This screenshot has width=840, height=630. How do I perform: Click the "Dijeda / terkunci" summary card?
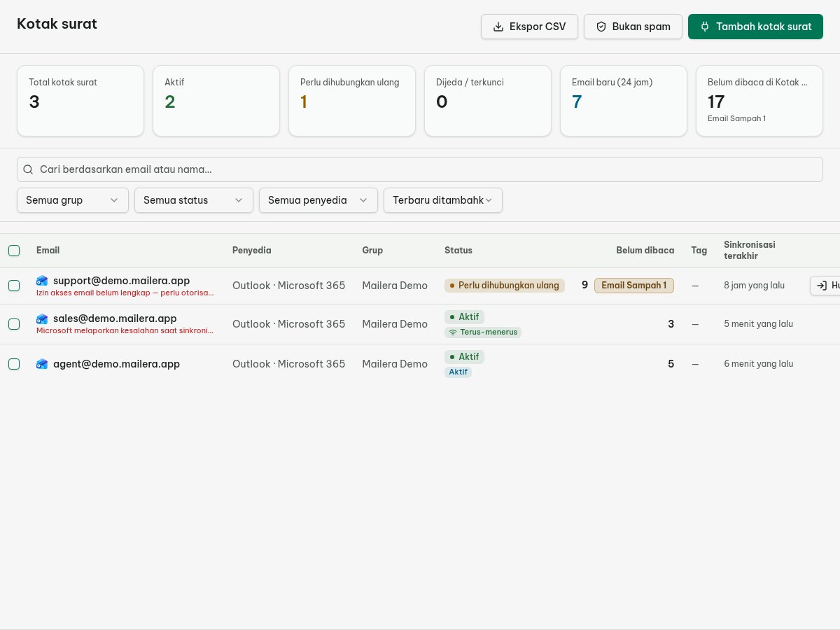488,101
